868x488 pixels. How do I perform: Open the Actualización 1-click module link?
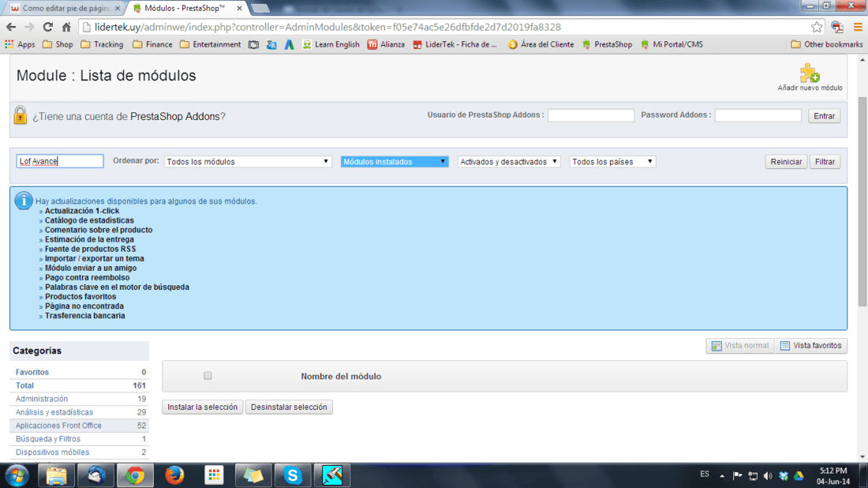coord(82,211)
